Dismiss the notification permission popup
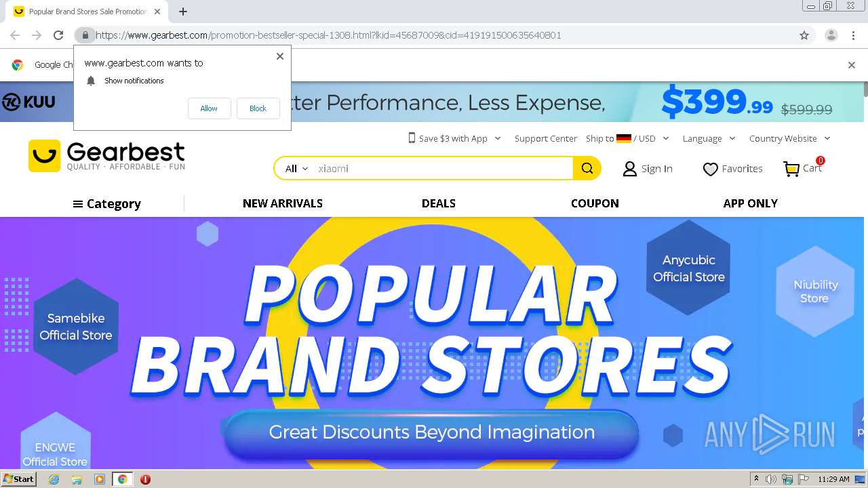This screenshot has height=488, width=868. [280, 56]
